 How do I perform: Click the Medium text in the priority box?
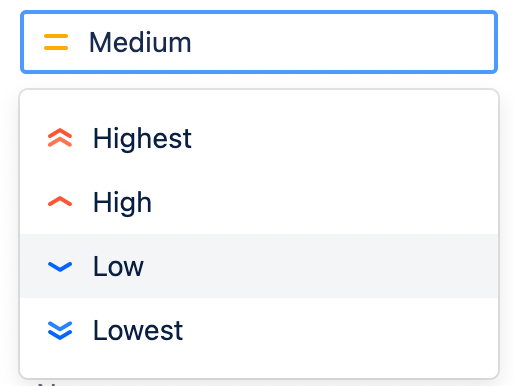coord(140,42)
